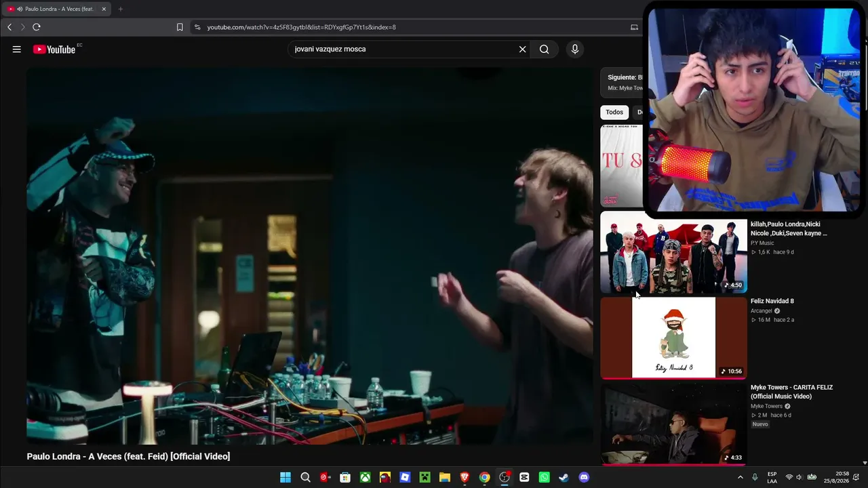Click the Mix: Myke Towers label

[625, 88]
